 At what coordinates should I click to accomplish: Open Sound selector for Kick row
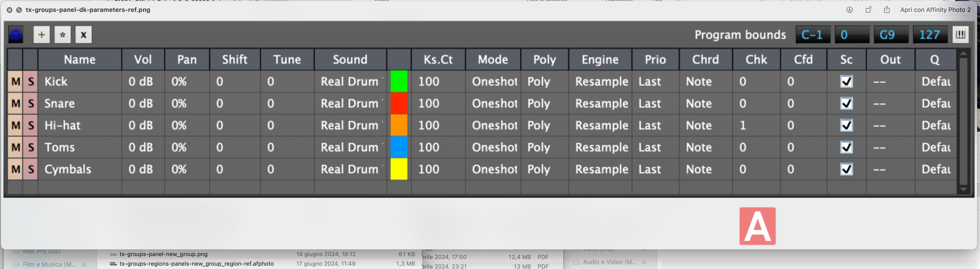(350, 81)
